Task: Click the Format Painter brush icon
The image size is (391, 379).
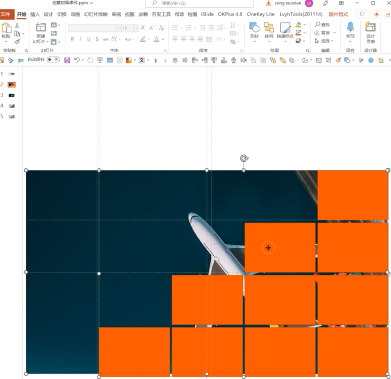Action: click(x=17, y=41)
